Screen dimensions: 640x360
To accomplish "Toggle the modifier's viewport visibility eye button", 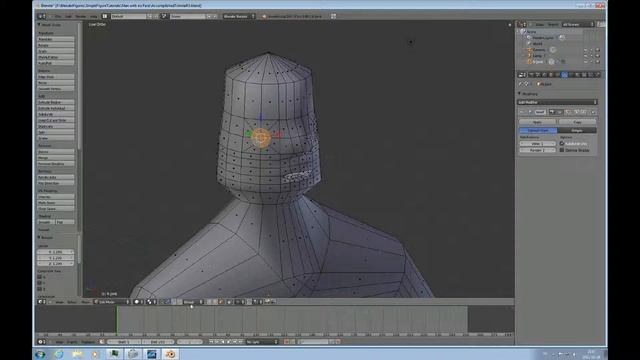I will coord(559,112).
